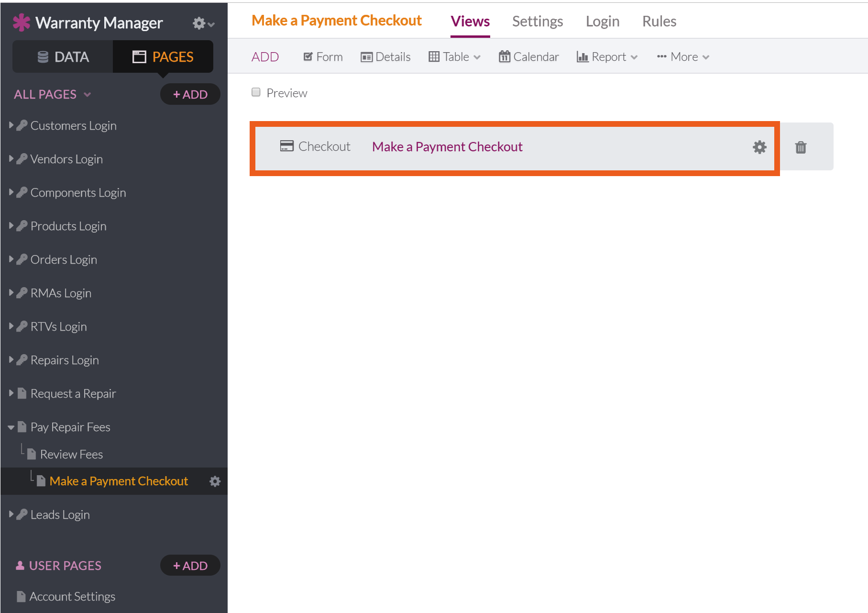Select Customers Login in page list
This screenshot has height=613, width=868.
pyautogui.click(x=73, y=125)
